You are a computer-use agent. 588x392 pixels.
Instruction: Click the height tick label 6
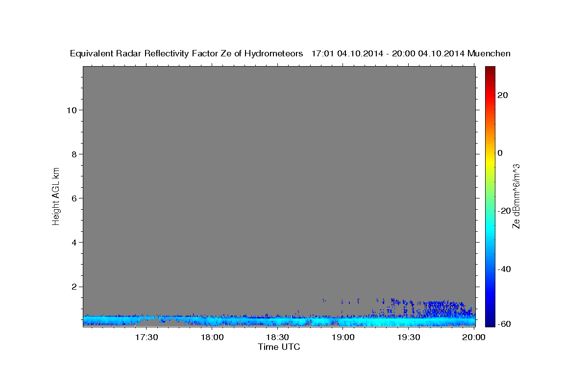pyautogui.click(x=73, y=198)
